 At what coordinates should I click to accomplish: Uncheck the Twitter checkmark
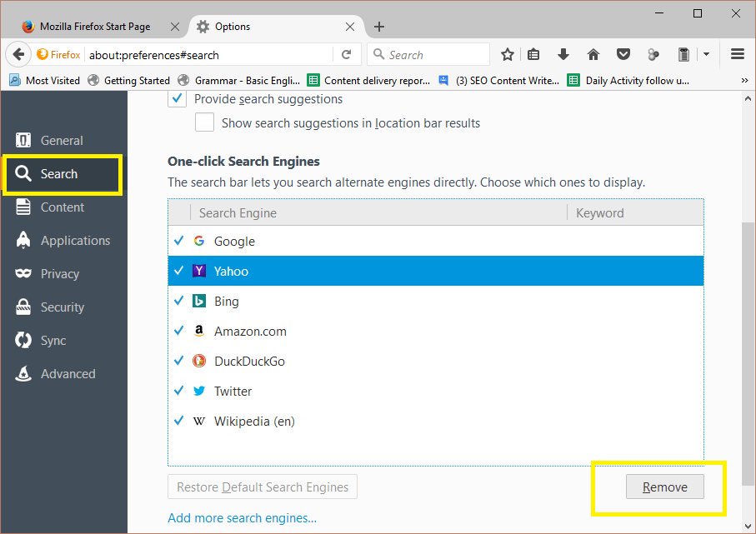point(179,391)
